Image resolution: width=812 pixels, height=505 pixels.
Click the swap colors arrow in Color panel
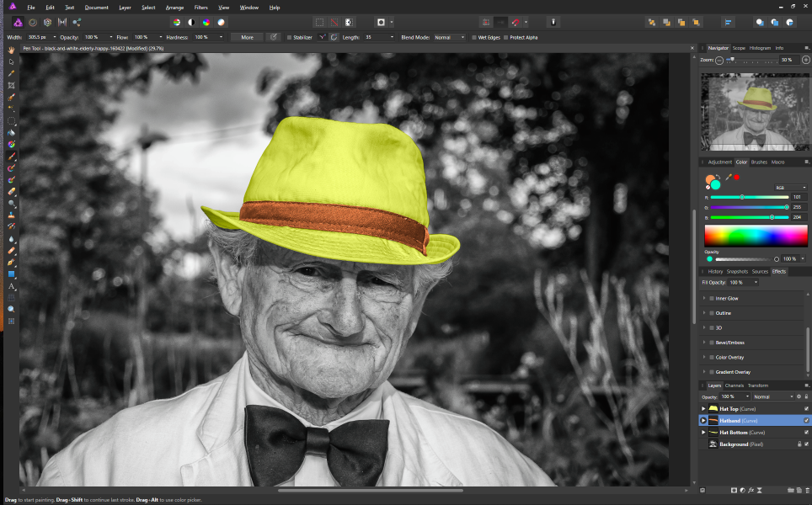(x=718, y=176)
